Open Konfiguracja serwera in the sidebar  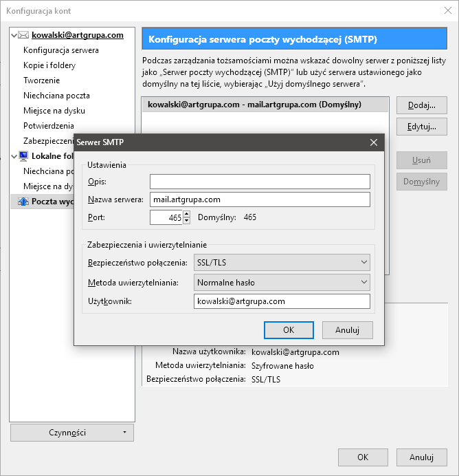pos(61,50)
